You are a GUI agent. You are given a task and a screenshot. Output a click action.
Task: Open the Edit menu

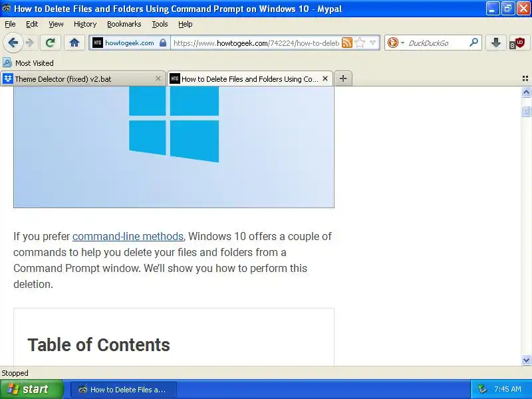[32, 24]
